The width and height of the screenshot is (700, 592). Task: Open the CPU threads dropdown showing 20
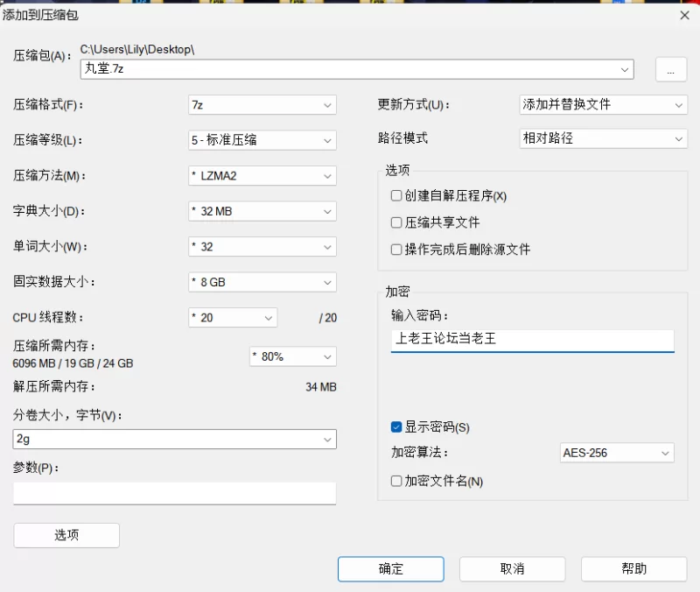pyautogui.click(x=233, y=318)
